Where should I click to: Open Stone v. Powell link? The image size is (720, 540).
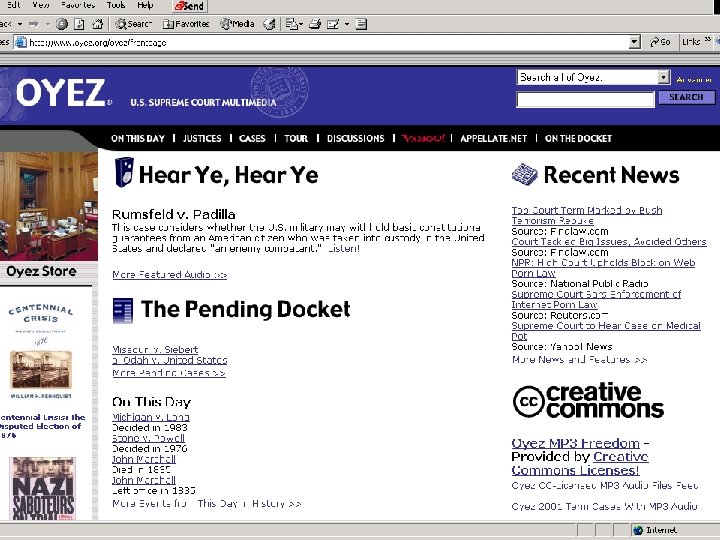point(148,438)
